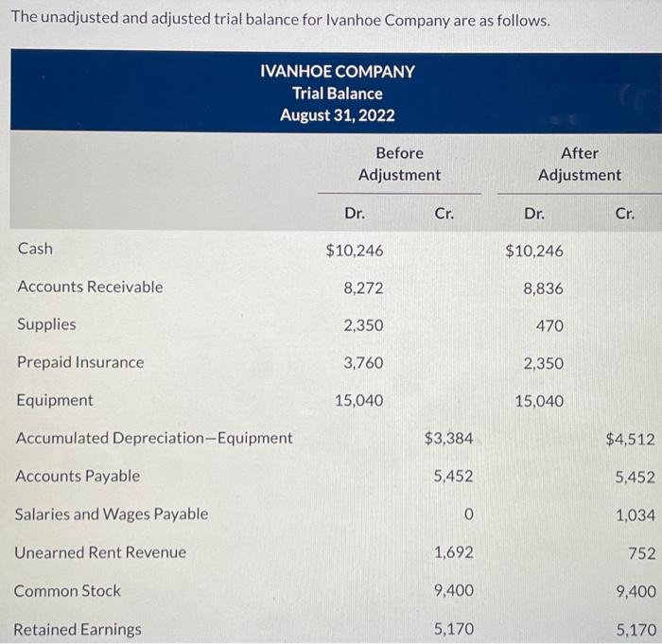Select the Accounts Receivable row label
662x644 pixels.
(90, 287)
